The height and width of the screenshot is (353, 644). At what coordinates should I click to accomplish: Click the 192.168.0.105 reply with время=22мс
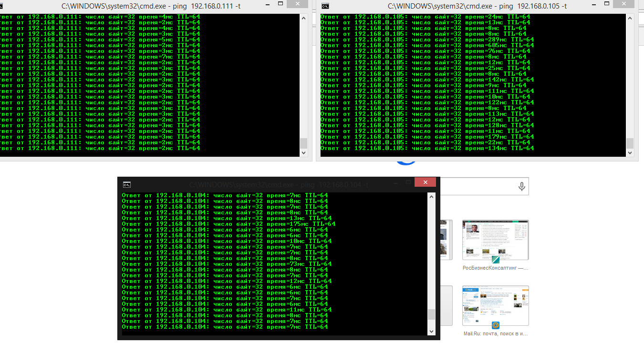tap(426, 142)
